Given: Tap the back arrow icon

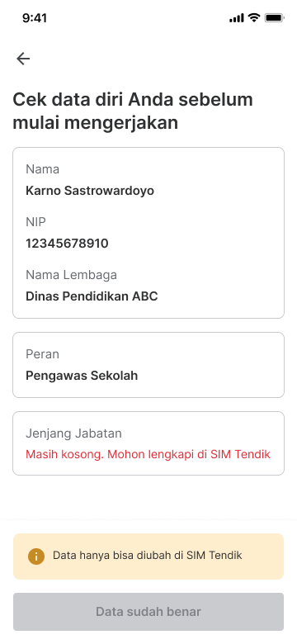Looking at the screenshot, I should (23, 59).
